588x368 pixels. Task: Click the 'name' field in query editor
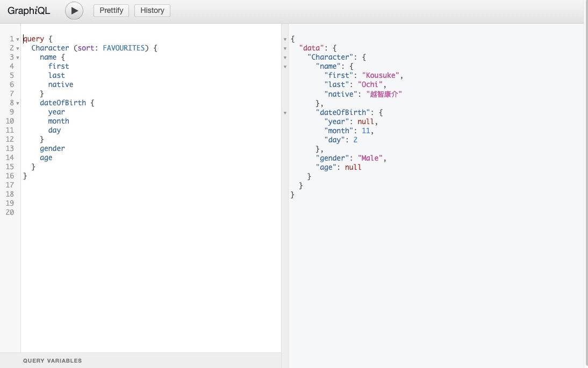coord(48,57)
